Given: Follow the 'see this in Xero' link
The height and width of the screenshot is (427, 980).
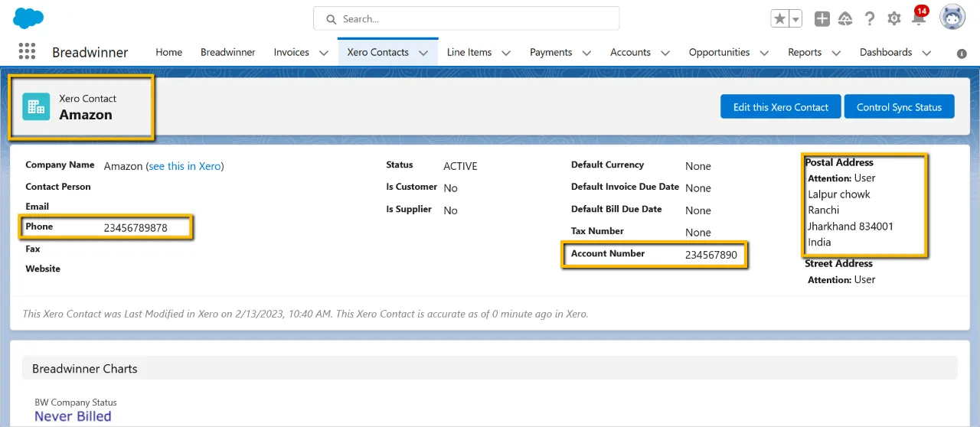Looking at the screenshot, I should click(x=185, y=166).
